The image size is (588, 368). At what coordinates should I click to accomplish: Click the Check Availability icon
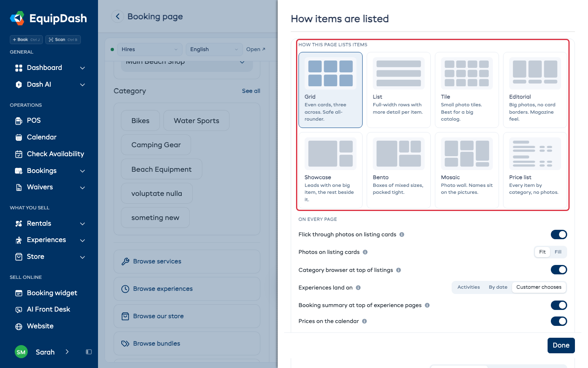19,154
